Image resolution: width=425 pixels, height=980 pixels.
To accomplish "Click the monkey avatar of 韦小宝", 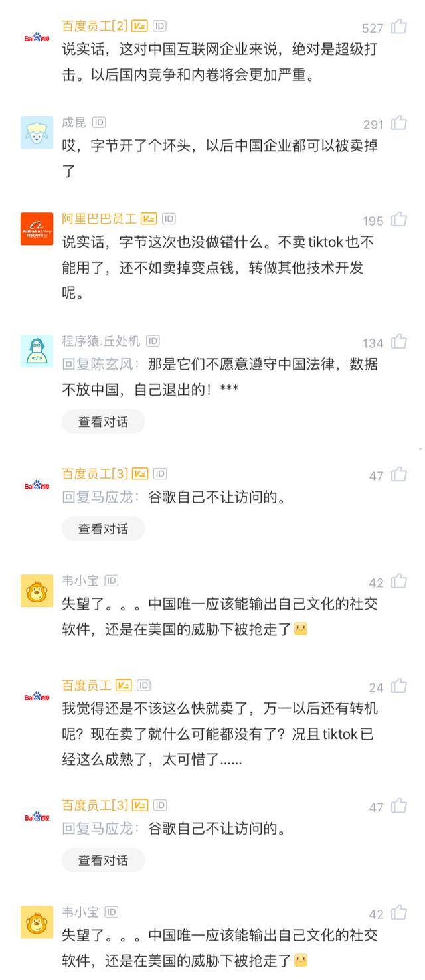I will point(36,588).
